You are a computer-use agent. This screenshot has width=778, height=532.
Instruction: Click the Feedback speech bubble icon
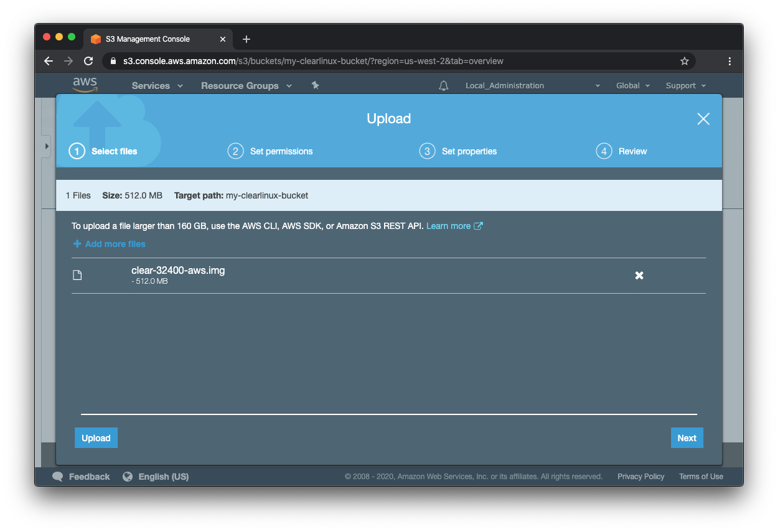58,477
